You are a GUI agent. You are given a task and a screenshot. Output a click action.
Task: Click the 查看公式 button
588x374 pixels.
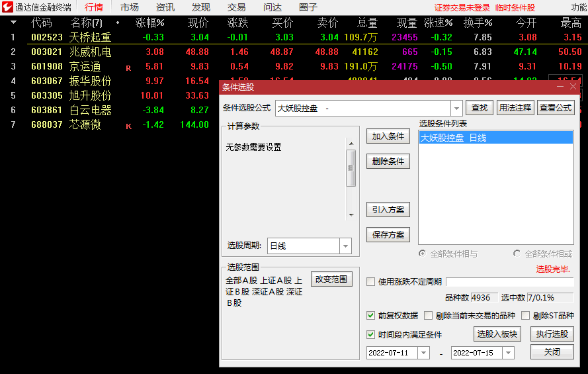click(556, 108)
